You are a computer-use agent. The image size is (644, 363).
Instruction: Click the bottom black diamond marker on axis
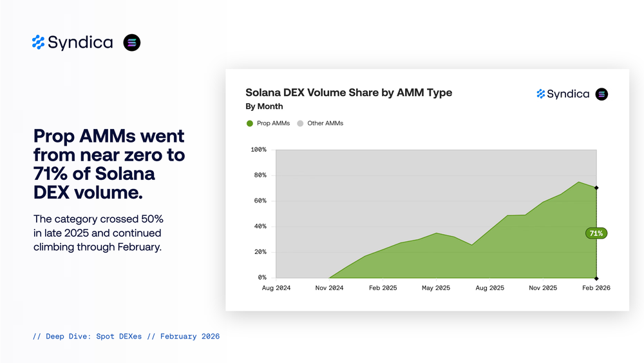tap(596, 278)
